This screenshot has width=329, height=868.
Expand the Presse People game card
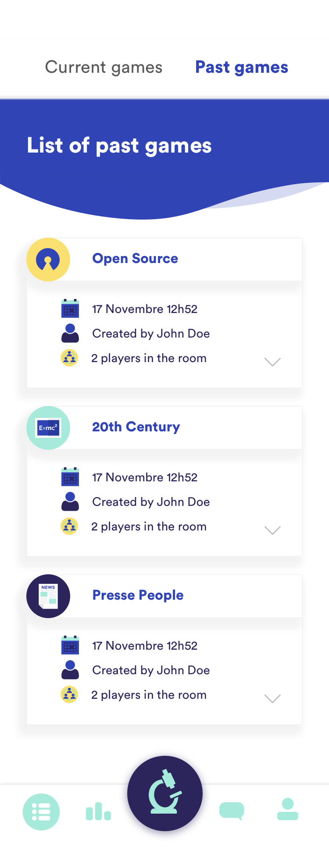click(272, 698)
